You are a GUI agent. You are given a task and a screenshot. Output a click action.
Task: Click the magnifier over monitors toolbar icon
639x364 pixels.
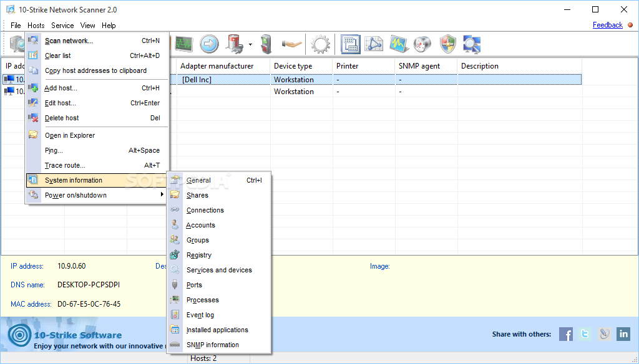472,44
